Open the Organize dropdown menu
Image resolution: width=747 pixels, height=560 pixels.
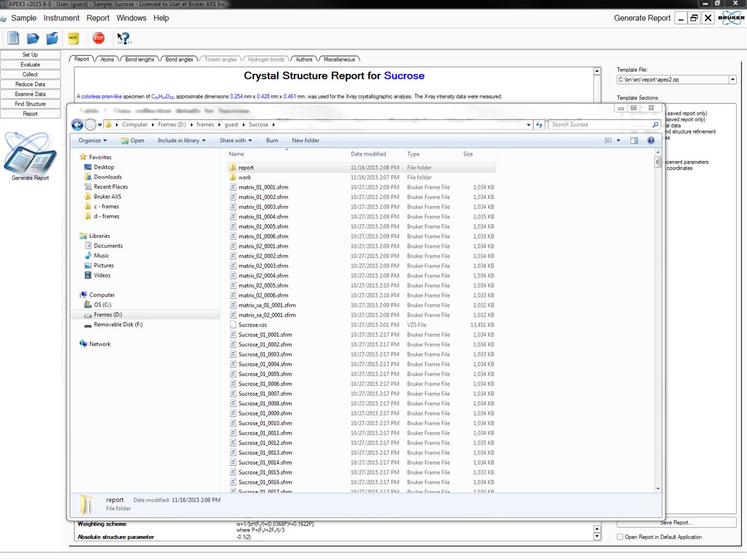pyautogui.click(x=93, y=141)
